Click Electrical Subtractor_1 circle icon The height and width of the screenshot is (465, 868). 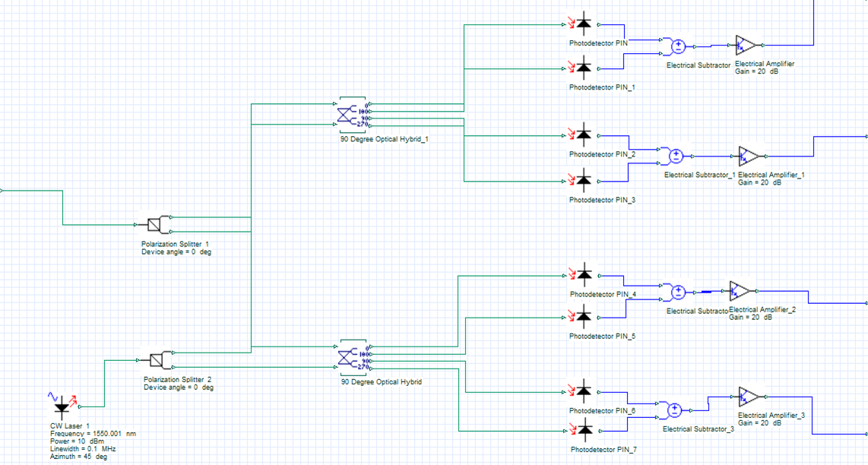[675, 156]
